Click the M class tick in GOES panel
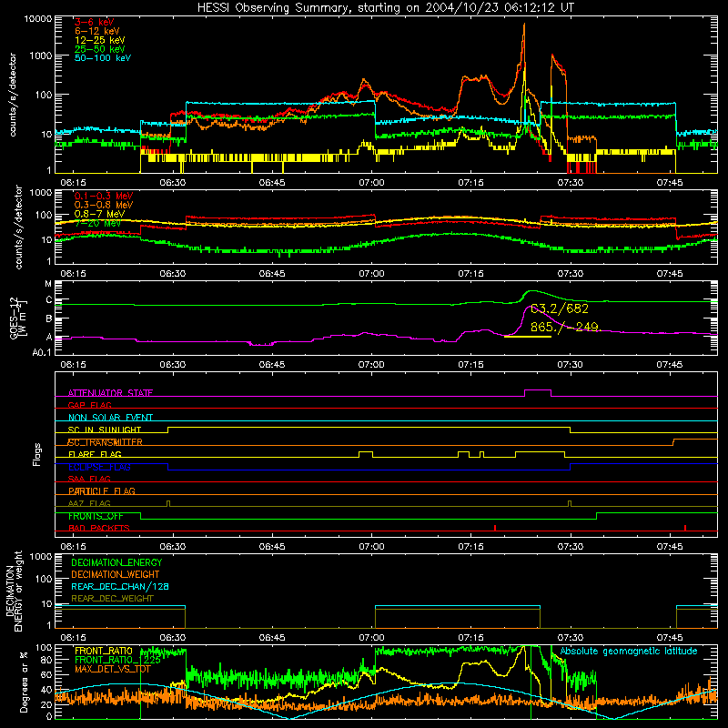Screen dimensions: 728x728 [48, 284]
